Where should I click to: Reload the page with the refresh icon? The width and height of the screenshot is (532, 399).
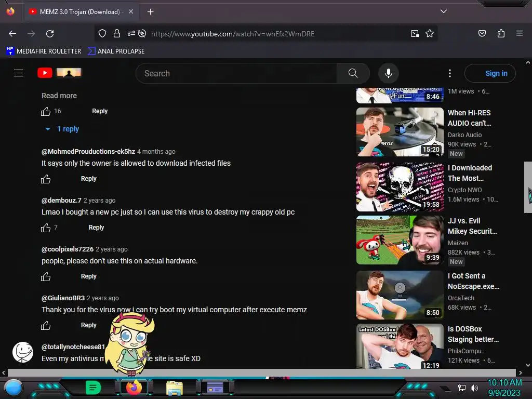click(x=50, y=34)
